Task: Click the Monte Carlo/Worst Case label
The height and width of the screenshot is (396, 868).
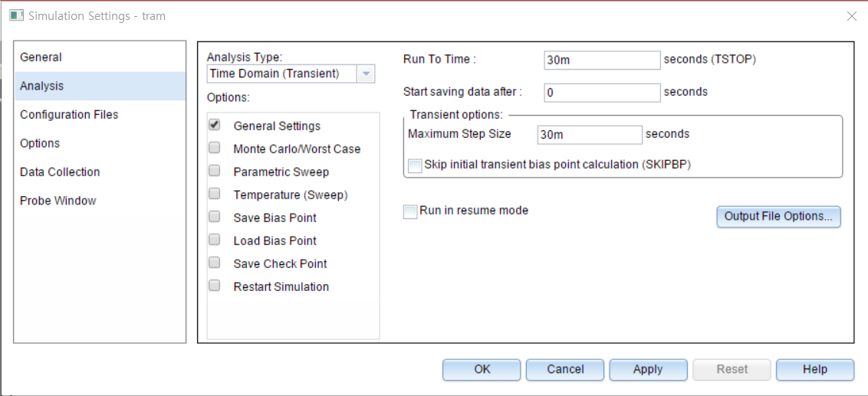Action: click(297, 149)
